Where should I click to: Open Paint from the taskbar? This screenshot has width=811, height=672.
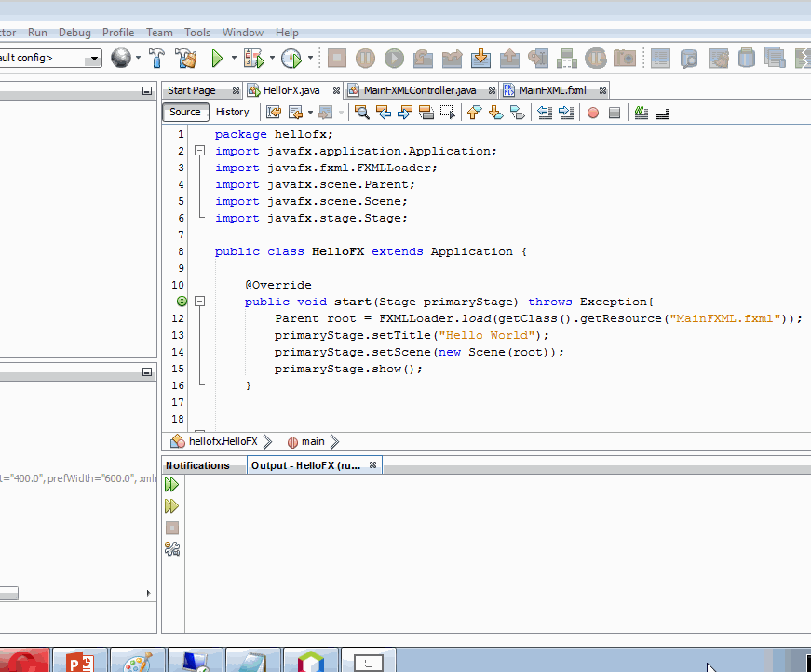pos(138,661)
